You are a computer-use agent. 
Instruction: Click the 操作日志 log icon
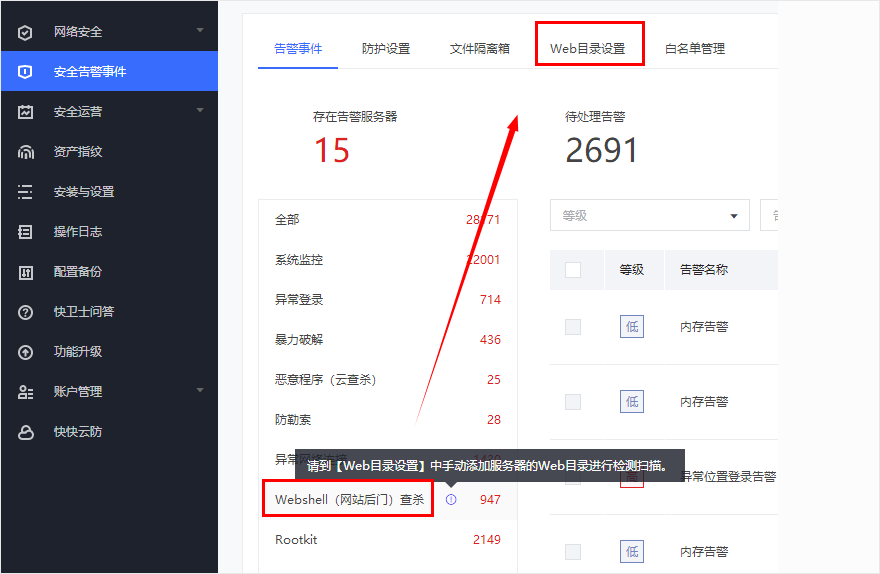point(26,232)
